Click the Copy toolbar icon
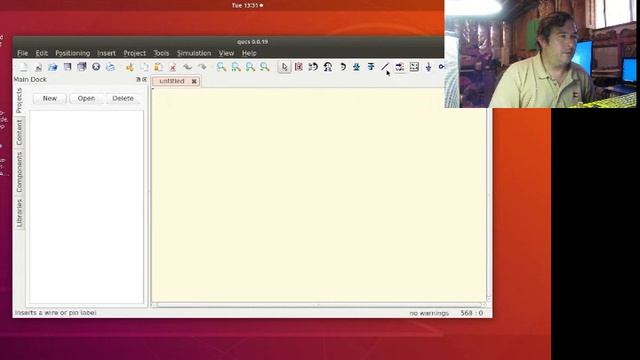The height and width of the screenshot is (360, 640). [144, 67]
